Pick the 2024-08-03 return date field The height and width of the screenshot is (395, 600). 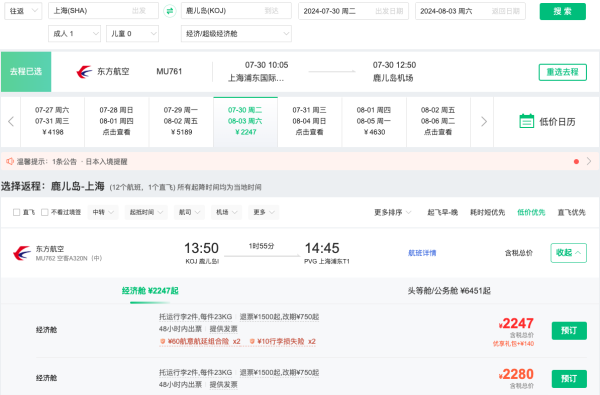pos(470,11)
